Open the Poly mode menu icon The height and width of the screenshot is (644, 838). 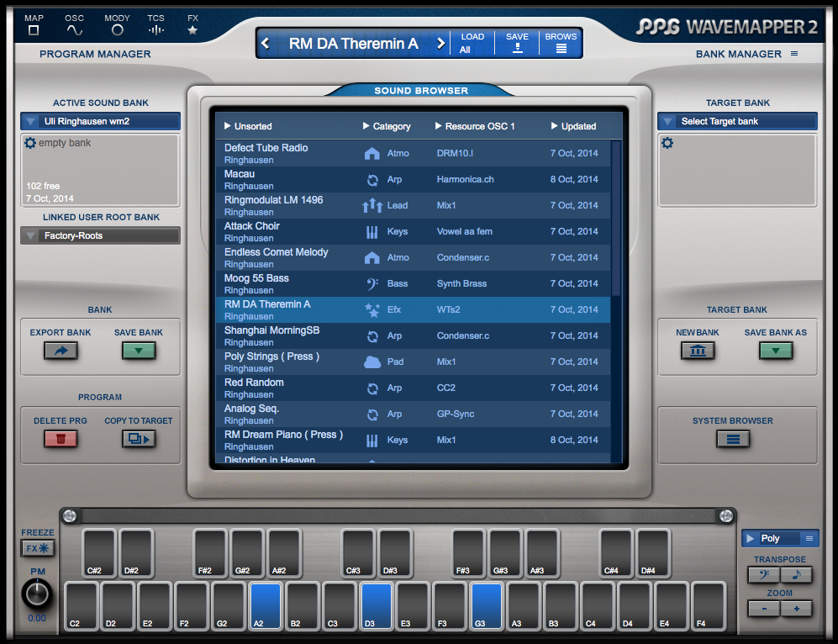[809, 538]
